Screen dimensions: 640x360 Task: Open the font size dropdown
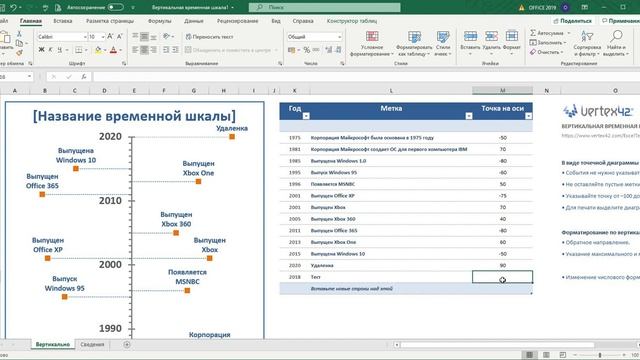point(103,37)
